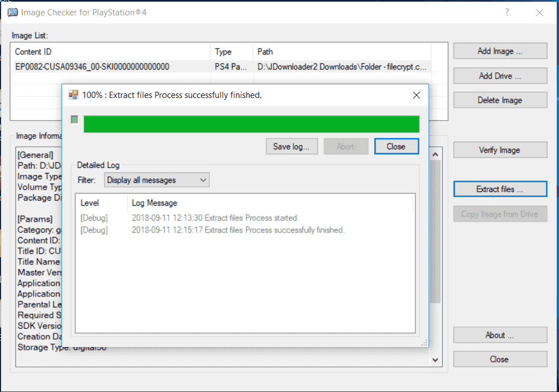Screen dimensions: 559x392
Task: Select the Process started log entry
Action: (x=215, y=218)
